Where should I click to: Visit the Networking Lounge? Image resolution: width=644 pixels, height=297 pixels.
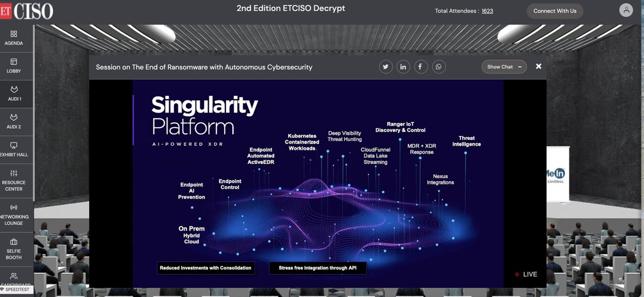pyautogui.click(x=14, y=214)
